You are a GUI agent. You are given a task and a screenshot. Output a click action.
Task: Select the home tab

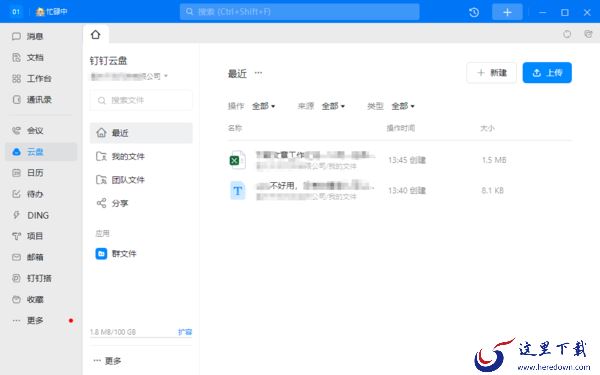click(96, 35)
